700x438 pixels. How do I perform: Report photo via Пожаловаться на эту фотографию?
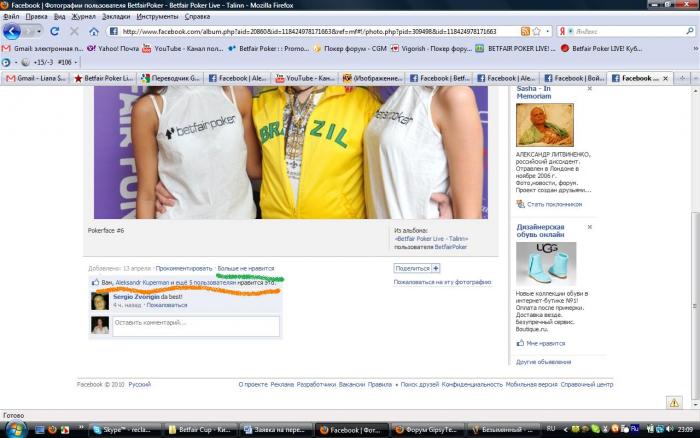point(442,282)
